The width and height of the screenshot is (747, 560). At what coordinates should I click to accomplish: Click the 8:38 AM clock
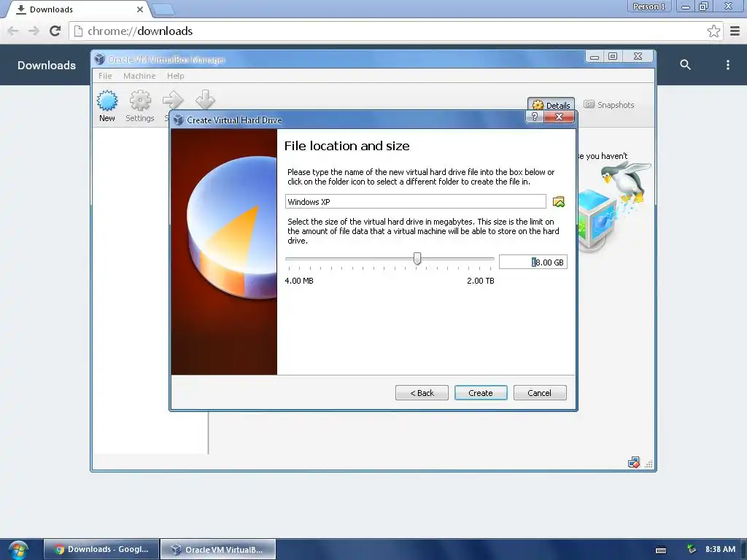click(720, 549)
